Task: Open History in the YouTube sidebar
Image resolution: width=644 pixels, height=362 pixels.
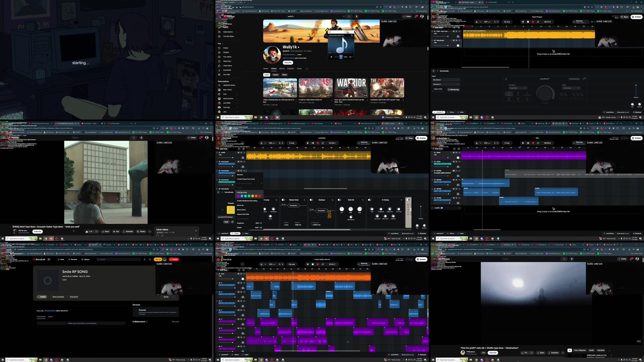Action: point(226,48)
